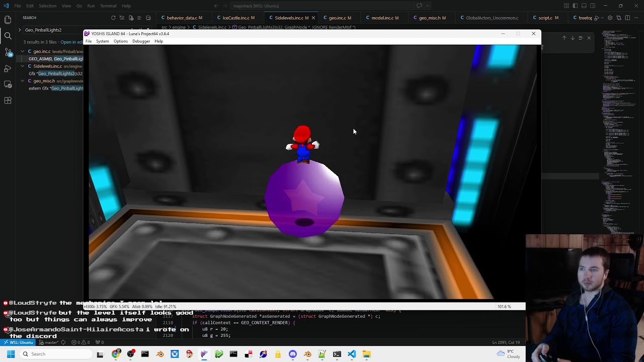Switch to behavior_data.c tab

tap(185, 18)
